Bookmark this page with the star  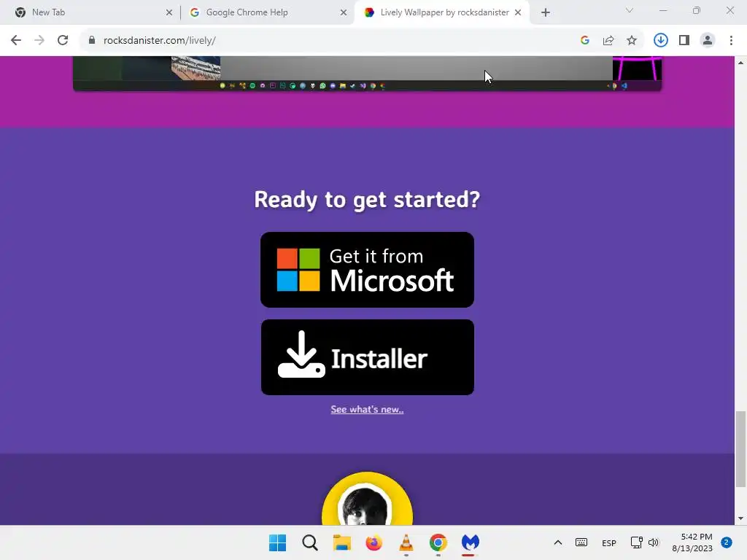pyautogui.click(x=632, y=41)
